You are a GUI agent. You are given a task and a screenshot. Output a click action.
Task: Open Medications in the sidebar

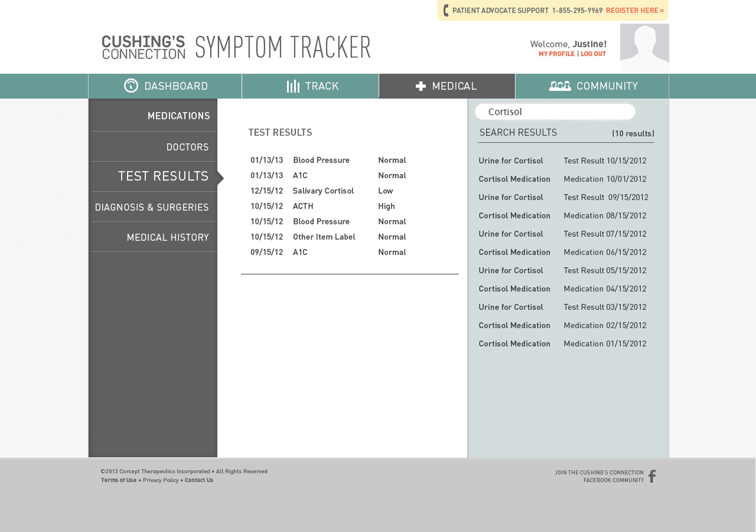tap(154, 115)
